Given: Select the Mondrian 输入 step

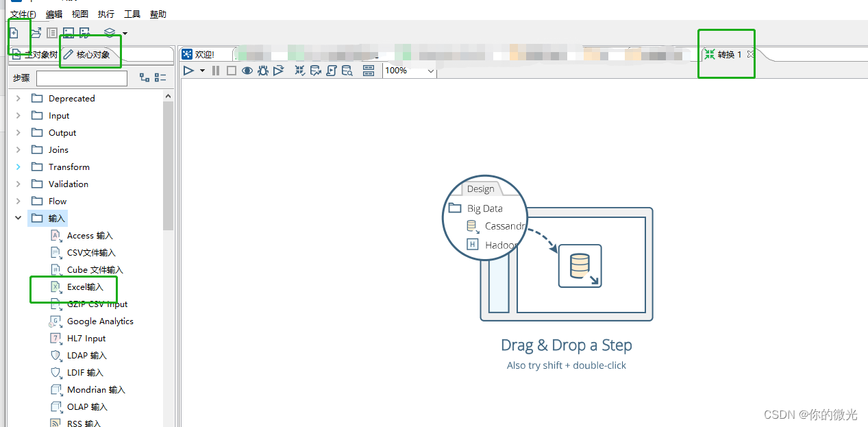Looking at the screenshot, I should pos(88,390).
